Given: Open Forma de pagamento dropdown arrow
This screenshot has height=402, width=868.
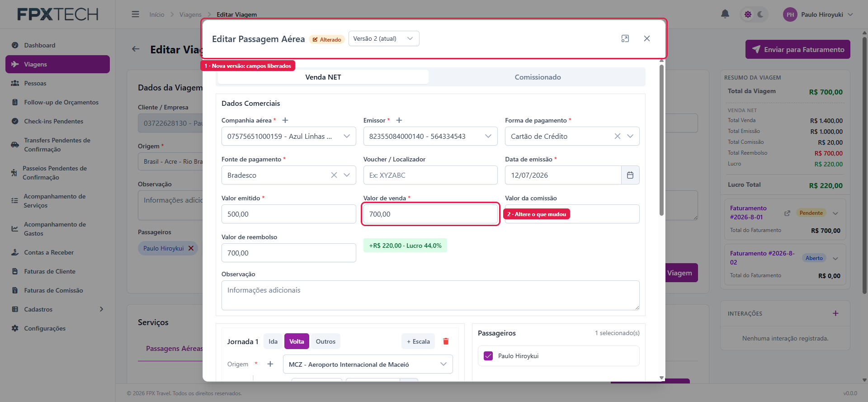Looking at the screenshot, I should coord(630,136).
